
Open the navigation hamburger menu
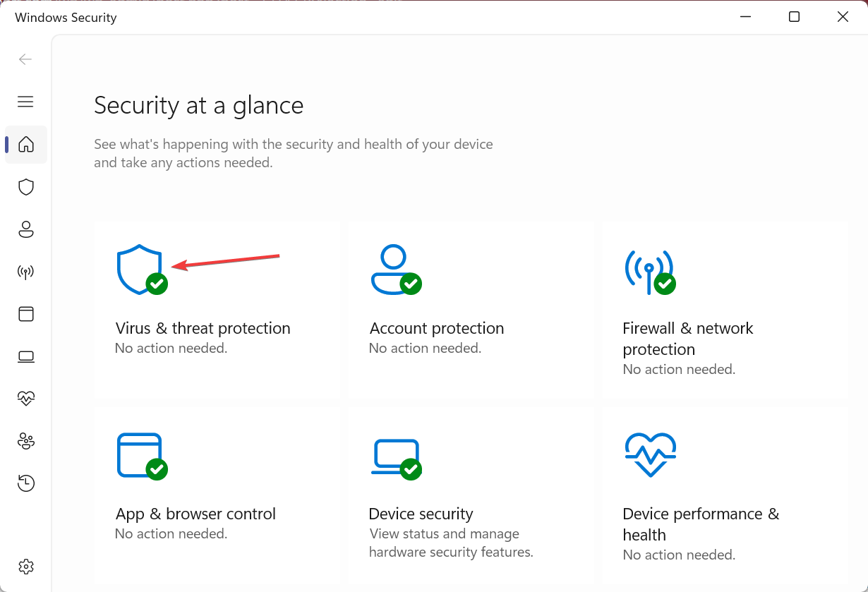coord(25,102)
